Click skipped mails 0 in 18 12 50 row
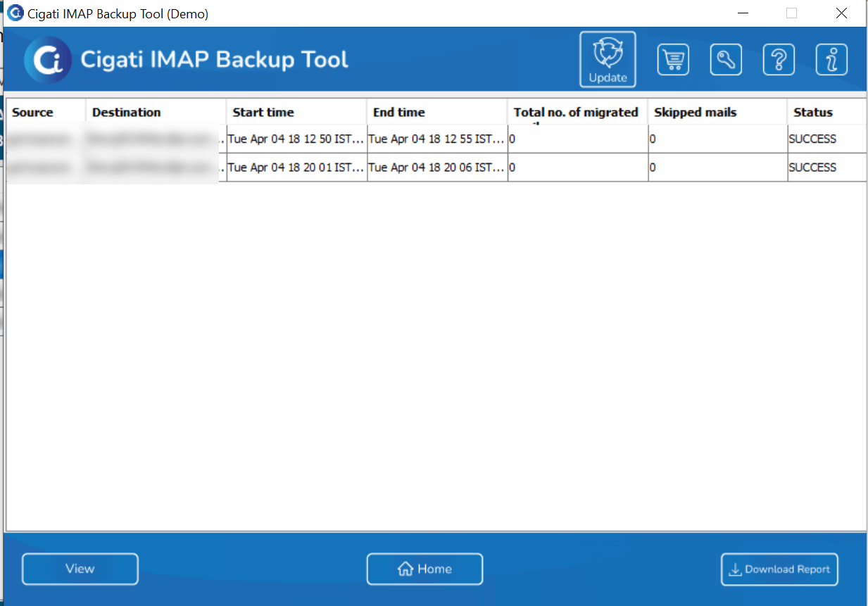Screen dimensions: 868x606 pos(717,139)
